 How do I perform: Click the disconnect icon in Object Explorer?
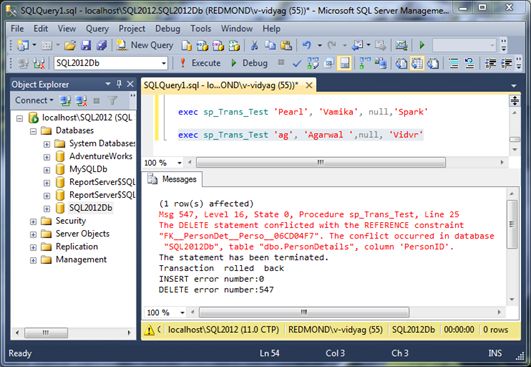point(81,100)
